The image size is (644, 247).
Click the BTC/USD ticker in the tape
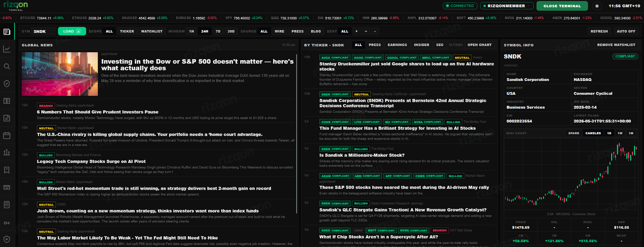pyautogui.click(x=42, y=18)
